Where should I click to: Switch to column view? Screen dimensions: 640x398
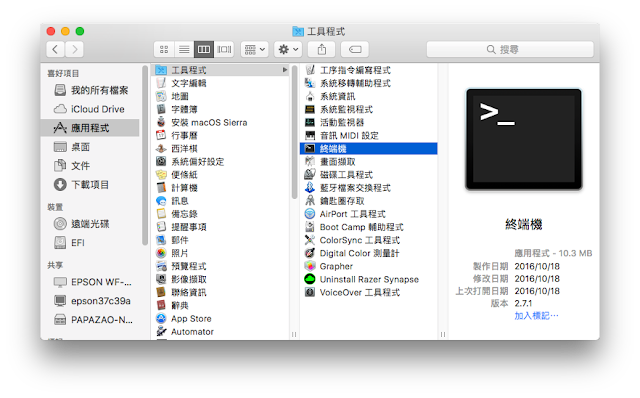(204, 49)
